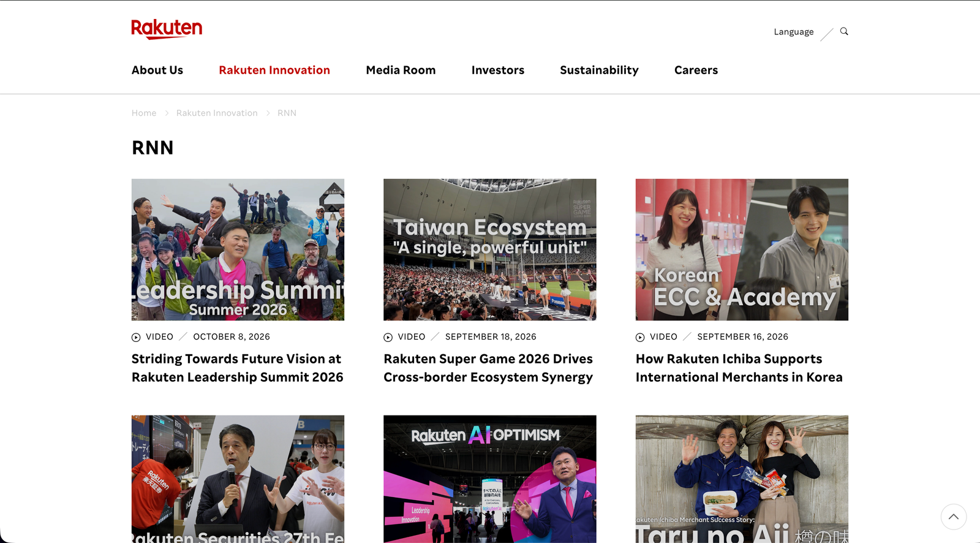Open the Taru no Aji thumbnail
The image size is (980, 543).
[x=742, y=479]
